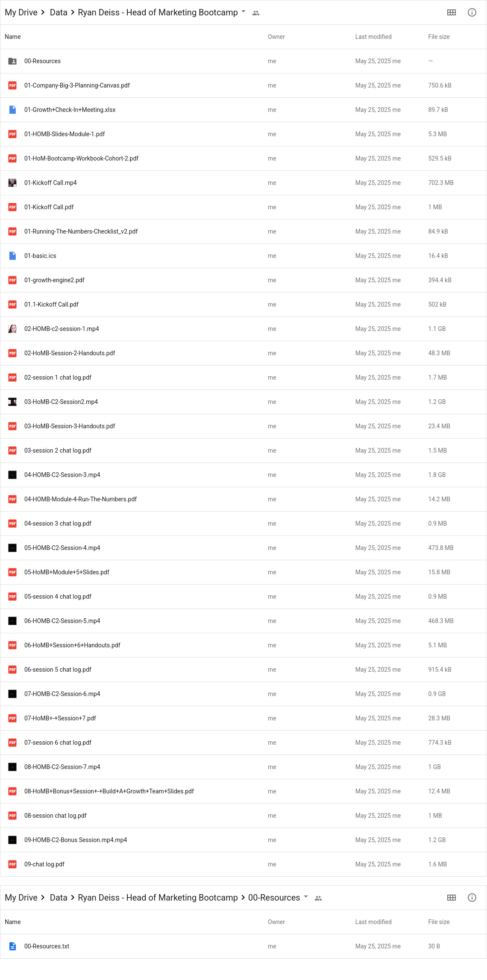Open 08-HOMB-C2-Session-7.mp4 thumbnail
Image resolution: width=487 pixels, height=980 pixels.
(12, 767)
